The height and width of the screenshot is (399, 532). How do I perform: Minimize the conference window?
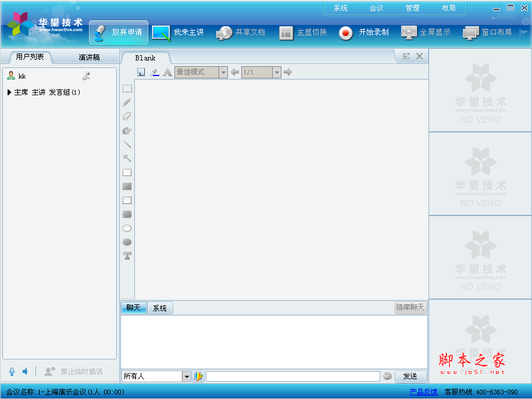click(x=497, y=8)
